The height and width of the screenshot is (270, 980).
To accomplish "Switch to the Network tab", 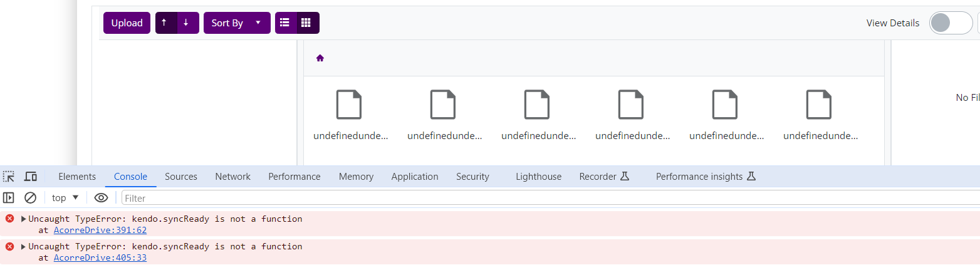I will 232,177.
